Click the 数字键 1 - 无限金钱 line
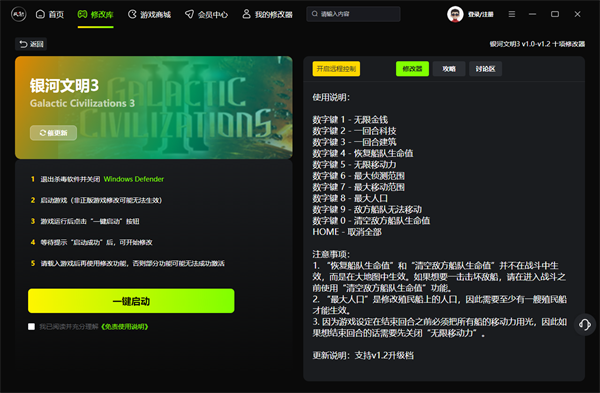This screenshot has height=393, width=600. point(350,120)
